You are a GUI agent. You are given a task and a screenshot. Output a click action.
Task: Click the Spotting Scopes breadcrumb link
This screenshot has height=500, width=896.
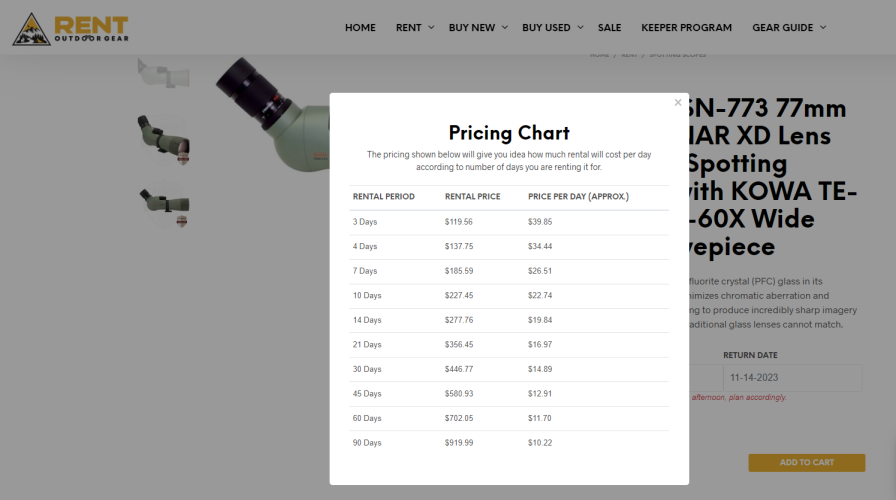677,55
